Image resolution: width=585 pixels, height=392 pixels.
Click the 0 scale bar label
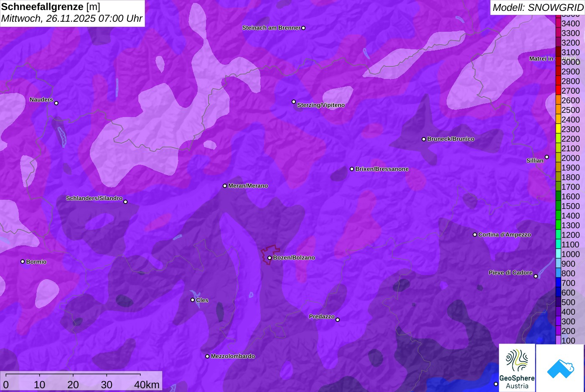[x=6, y=384]
